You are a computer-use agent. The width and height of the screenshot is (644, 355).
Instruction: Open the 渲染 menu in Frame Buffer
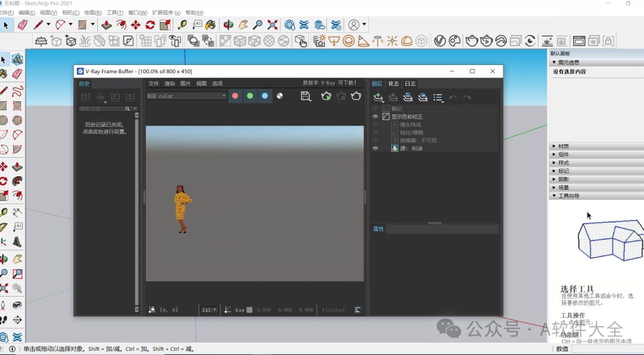(169, 83)
